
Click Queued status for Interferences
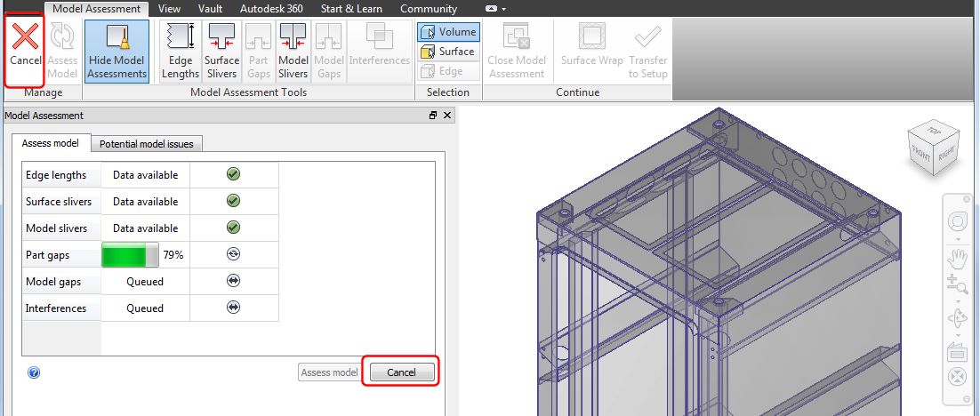145,308
